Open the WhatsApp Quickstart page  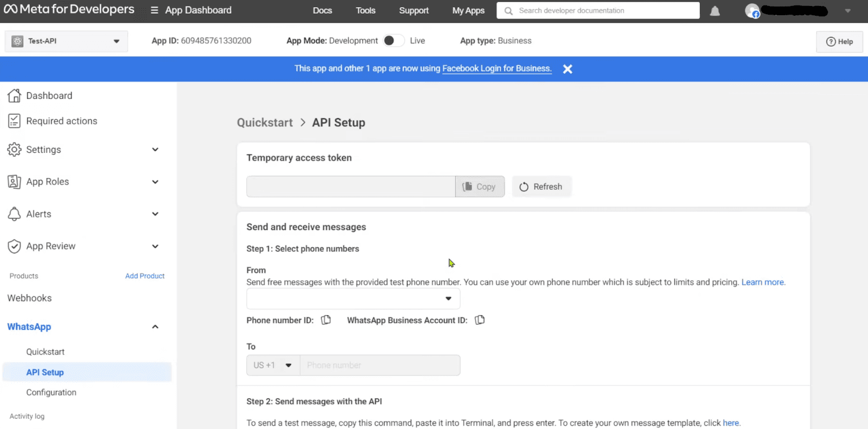46,352
